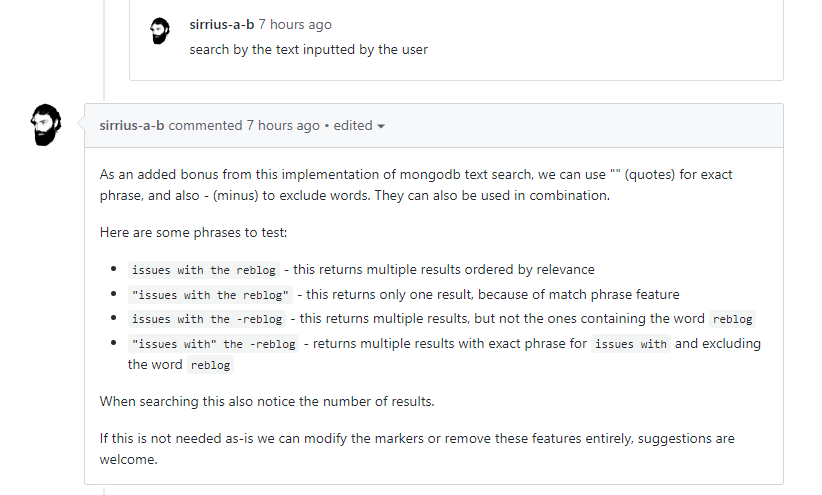The image size is (822, 495).
Task: Open the small sirrius-a-b avatar in review reply
Action: point(160,31)
